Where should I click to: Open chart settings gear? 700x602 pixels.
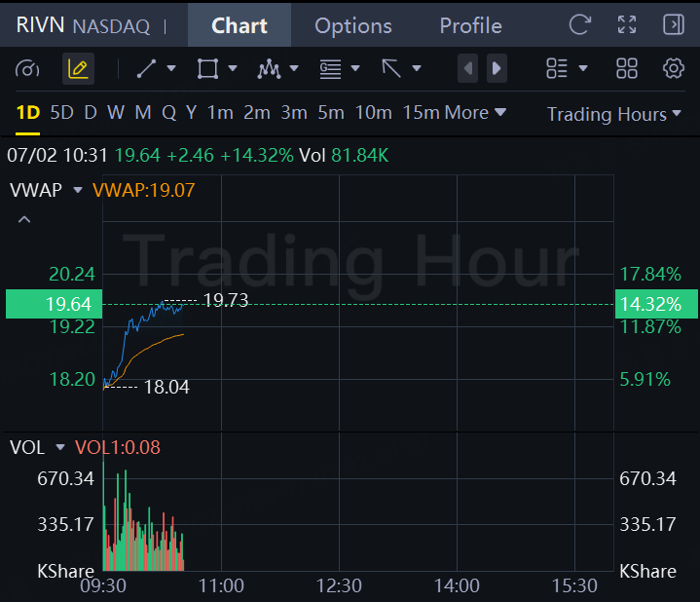tap(673, 69)
